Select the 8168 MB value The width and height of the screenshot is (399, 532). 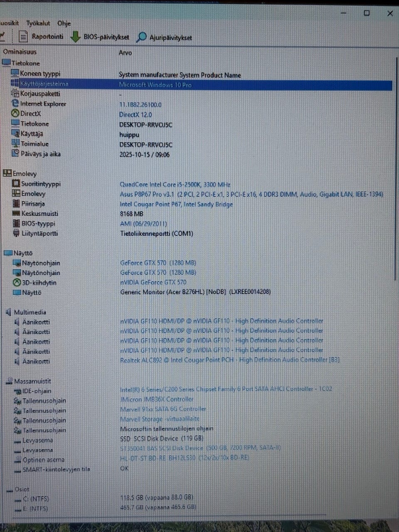pos(131,214)
